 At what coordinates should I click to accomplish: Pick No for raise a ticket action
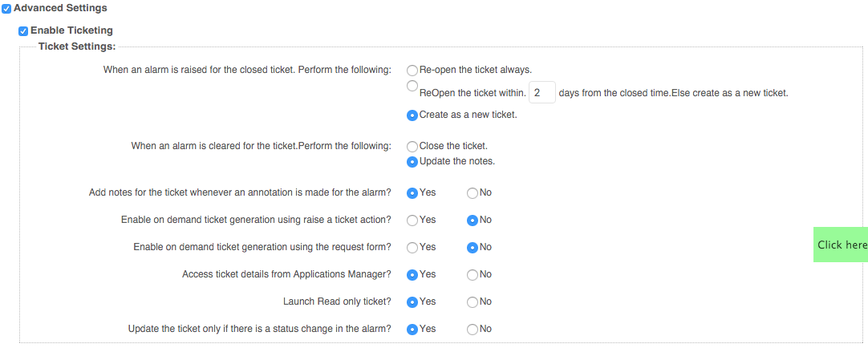pos(473,221)
